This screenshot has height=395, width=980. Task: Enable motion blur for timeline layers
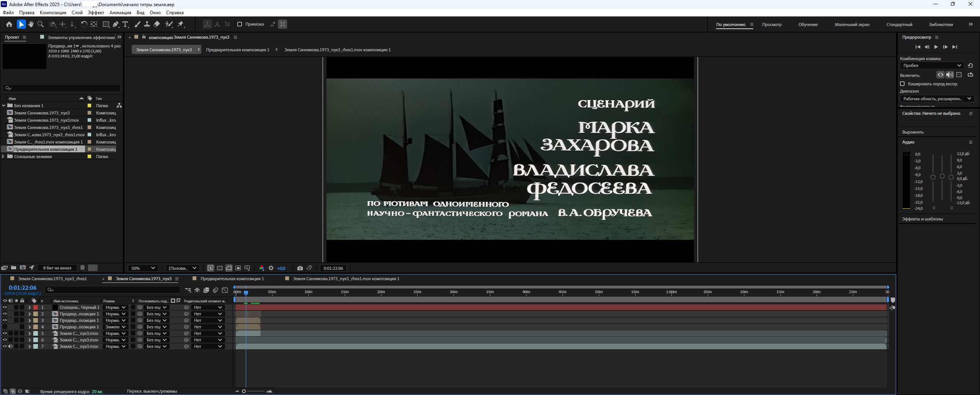click(216, 290)
